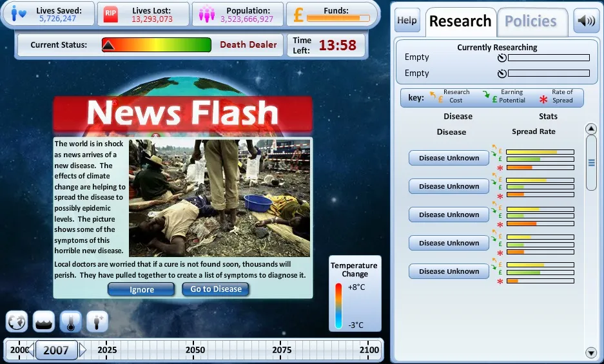Click the second Currently Researching timer icon
The width and height of the screenshot is (604, 364).
pyautogui.click(x=502, y=73)
